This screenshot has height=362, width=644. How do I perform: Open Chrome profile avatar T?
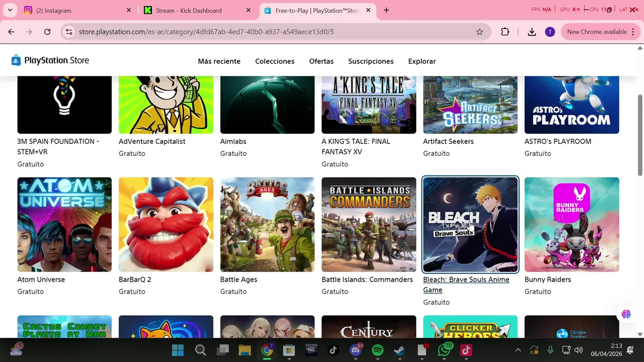click(550, 32)
